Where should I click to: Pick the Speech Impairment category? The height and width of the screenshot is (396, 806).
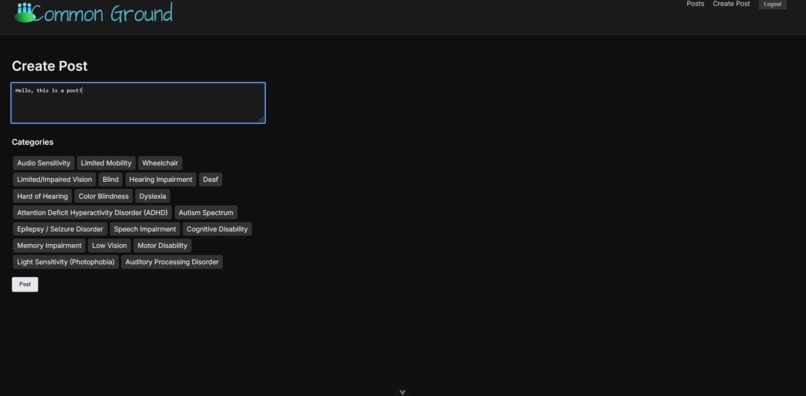click(145, 229)
